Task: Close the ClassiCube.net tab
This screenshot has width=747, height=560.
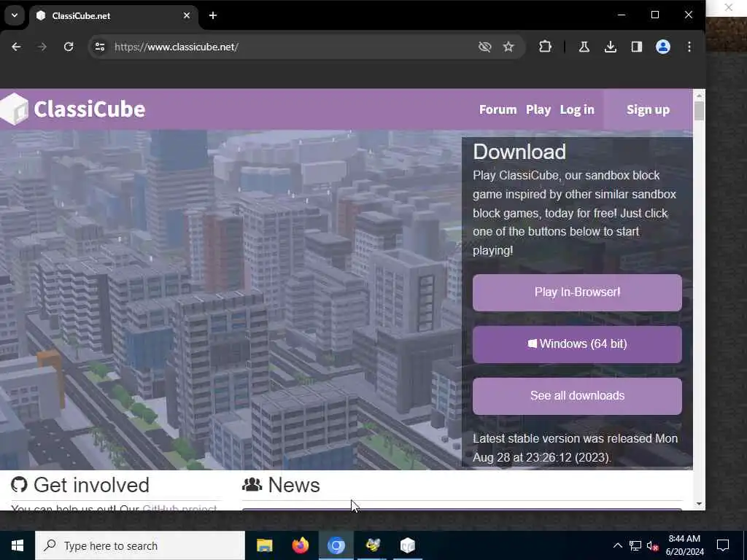Action: 187,15
